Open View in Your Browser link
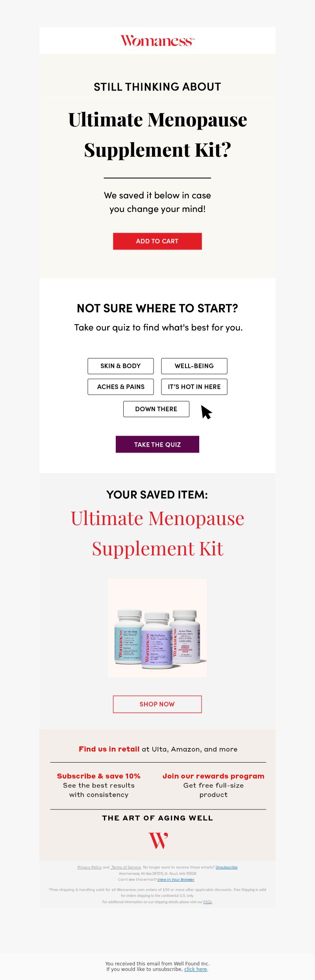Screen dimensions: 315x980 176,879
